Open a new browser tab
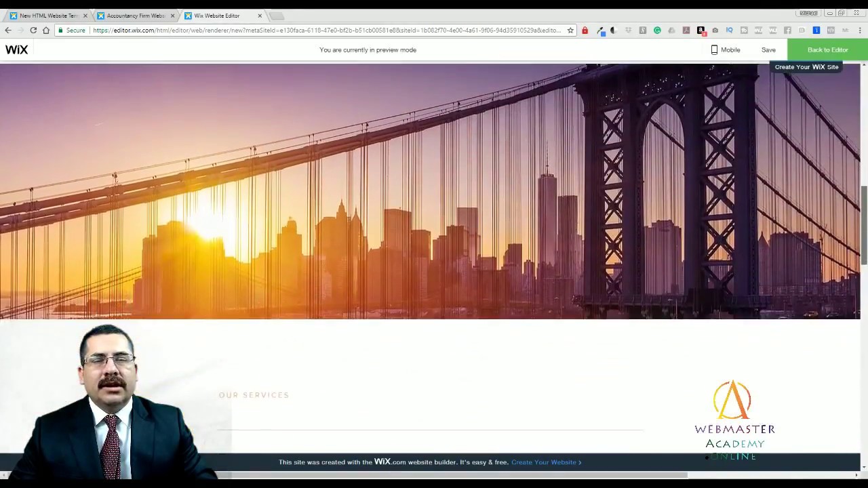This screenshot has height=488, width=868. click(x=277, y=16)
